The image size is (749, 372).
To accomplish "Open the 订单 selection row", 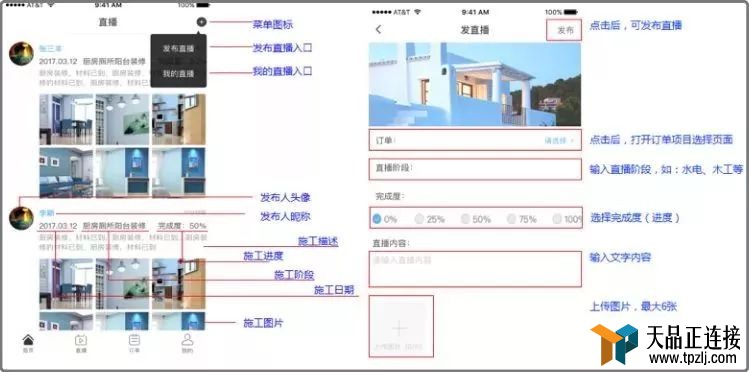I will pos(475,140).
